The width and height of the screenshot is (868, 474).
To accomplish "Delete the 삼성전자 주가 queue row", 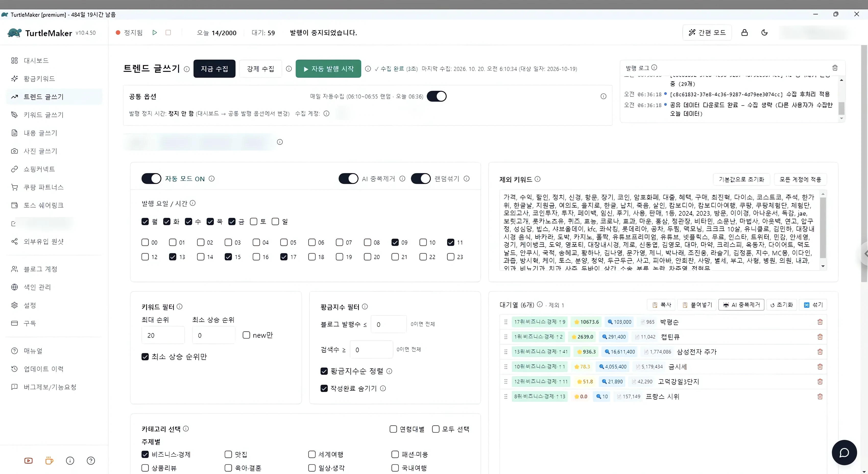I will pyautogui.click(x=820, y=352).
